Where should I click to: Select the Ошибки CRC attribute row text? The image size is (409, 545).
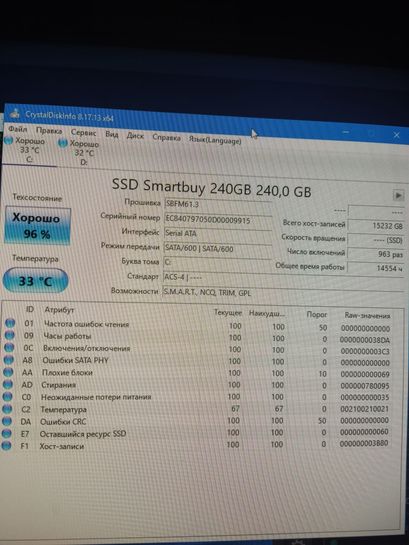coord(63,422)
